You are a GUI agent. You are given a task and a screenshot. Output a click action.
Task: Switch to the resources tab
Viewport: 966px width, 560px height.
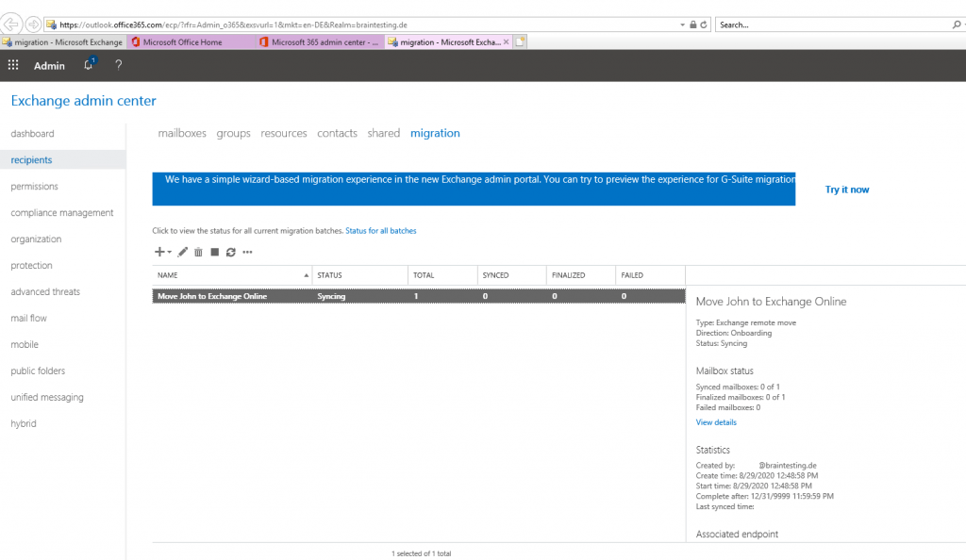pyautogui.click(x=283, y=133)
